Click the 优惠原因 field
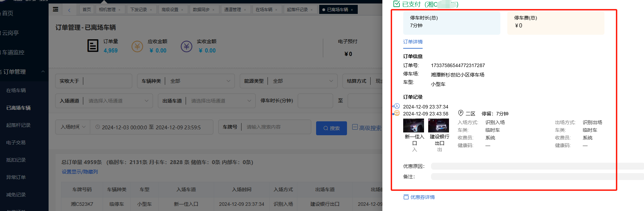Image resolution: width=644 pixels, height=211 pixels. click(x=537, y=166)
